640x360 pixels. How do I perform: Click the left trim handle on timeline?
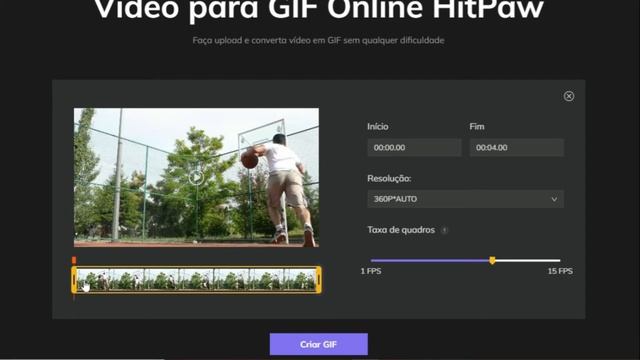74,280
